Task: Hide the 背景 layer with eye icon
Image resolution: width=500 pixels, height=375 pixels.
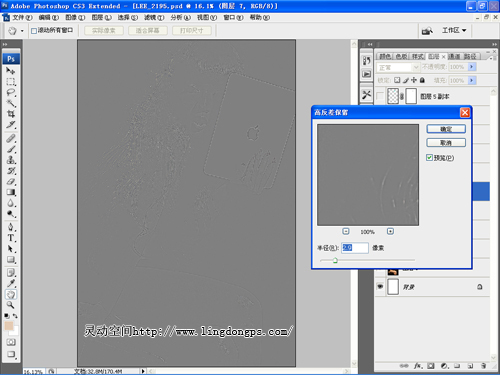Action: tap(380, 287)
